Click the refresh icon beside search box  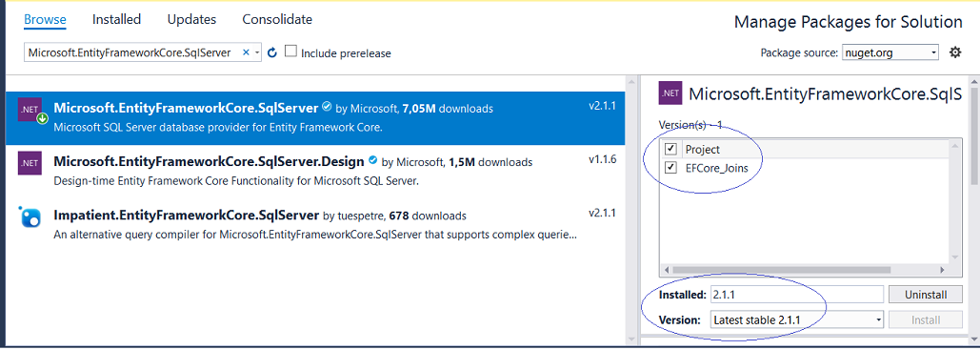[271, 52]
